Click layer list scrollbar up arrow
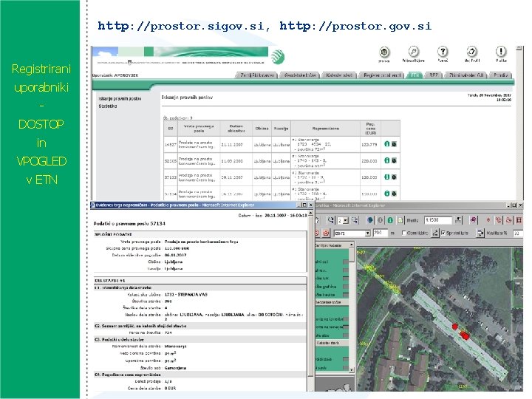Screen dimensions: 532x399 pos(352,245)
